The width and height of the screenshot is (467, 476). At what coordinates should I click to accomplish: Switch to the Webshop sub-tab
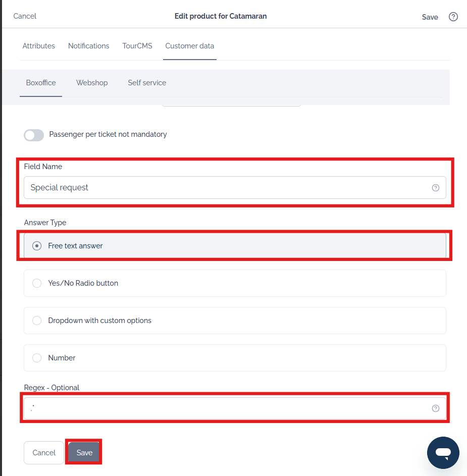click(92, 83)
